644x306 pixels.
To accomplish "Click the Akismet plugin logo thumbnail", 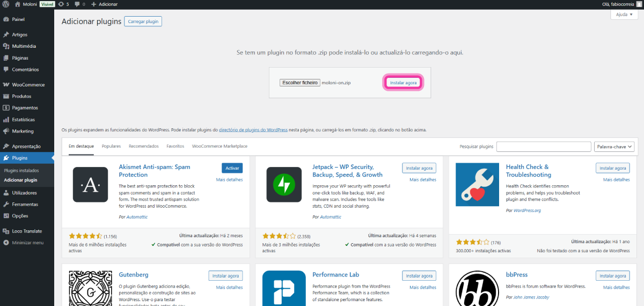I will (x=90, y=185).
